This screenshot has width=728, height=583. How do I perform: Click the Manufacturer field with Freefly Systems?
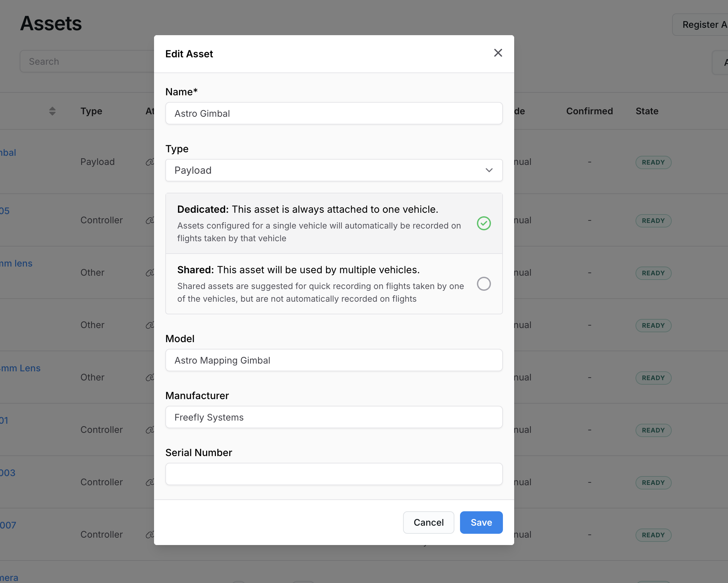coord(333,417)
